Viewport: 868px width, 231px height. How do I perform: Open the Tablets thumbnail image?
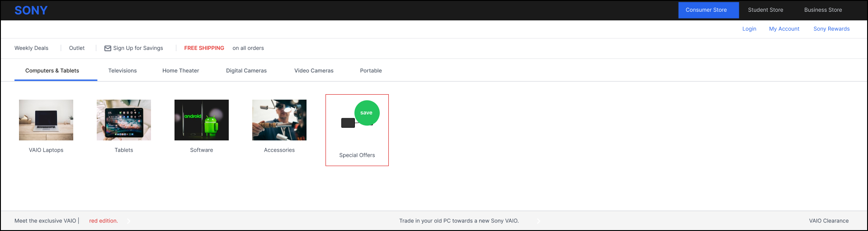point(124,120)
